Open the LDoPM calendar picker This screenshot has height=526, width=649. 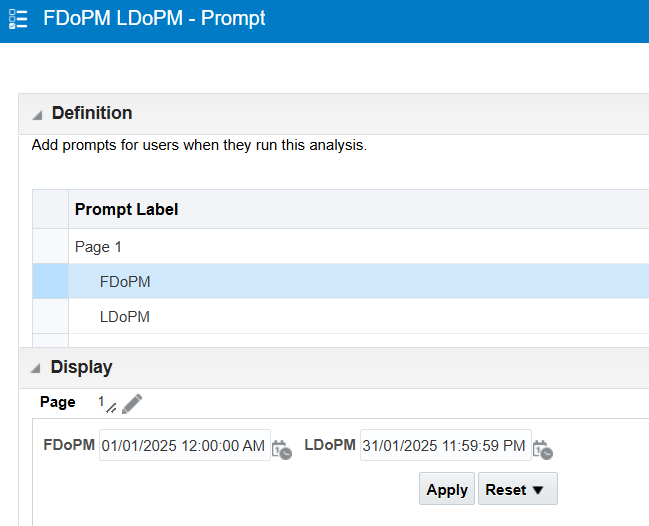click(543, 450)
